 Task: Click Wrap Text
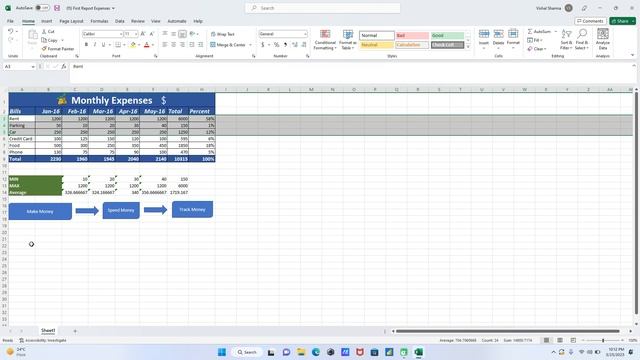[x=223, y=34]
